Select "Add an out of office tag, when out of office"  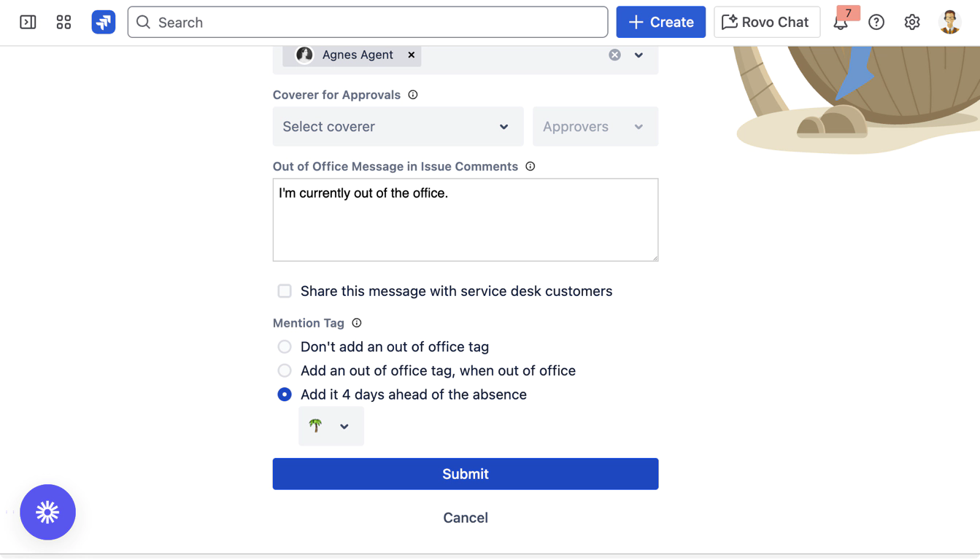click(285, 370)
